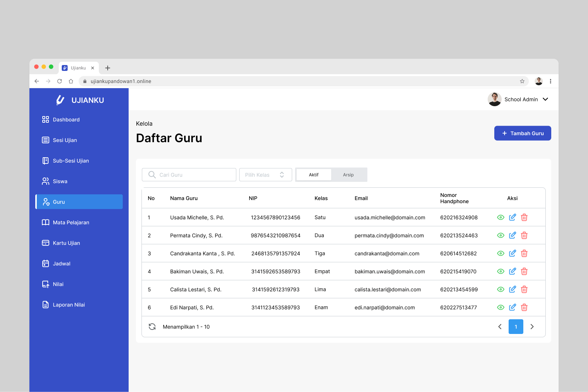588x392 pixels.
Task: Switch the list filter to Arsip
Action: pos(348,175)
